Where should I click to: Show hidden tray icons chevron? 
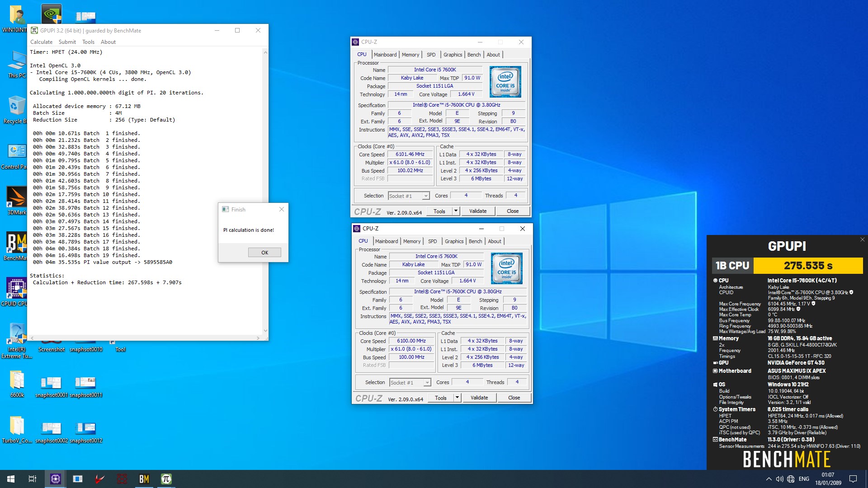[x=769, y=479]
